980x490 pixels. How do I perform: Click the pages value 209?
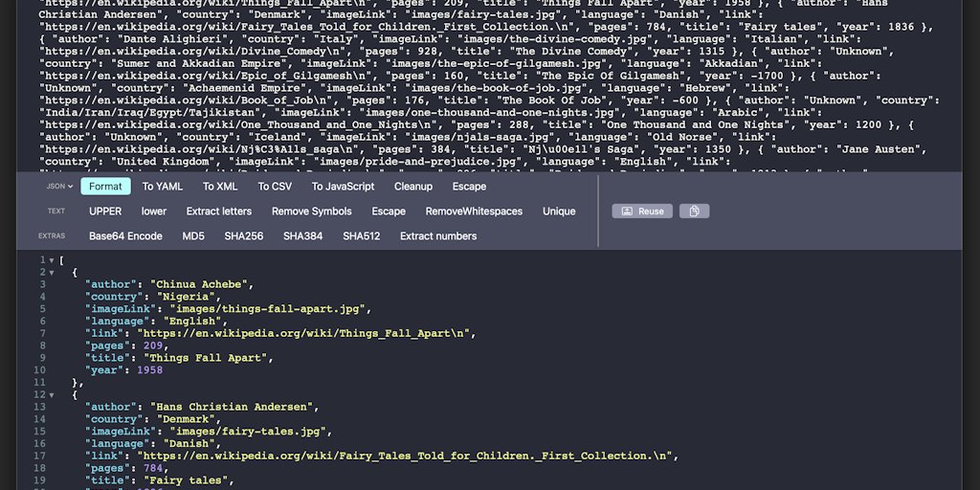pos(153,345)
